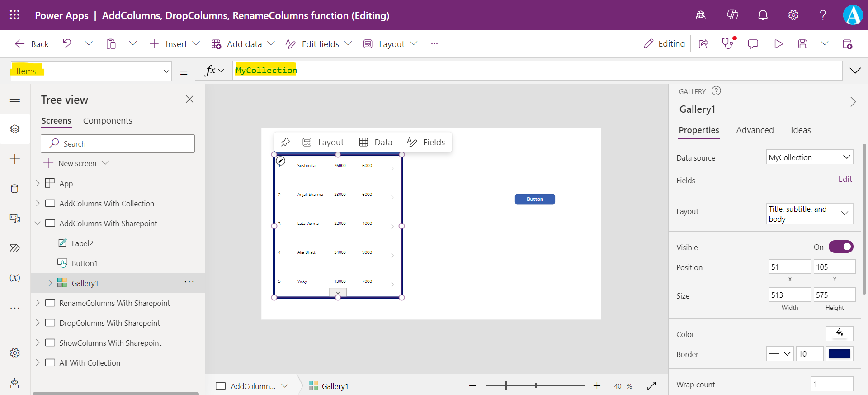Open the Data source MyCollection dropdown
868x395 pixels.
click(x=809, y=157)
